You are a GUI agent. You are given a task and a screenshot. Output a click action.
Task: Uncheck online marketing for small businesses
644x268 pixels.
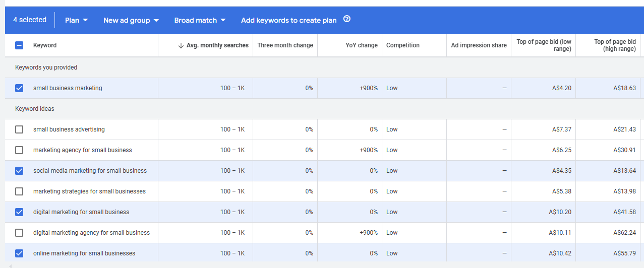(19, 253)
